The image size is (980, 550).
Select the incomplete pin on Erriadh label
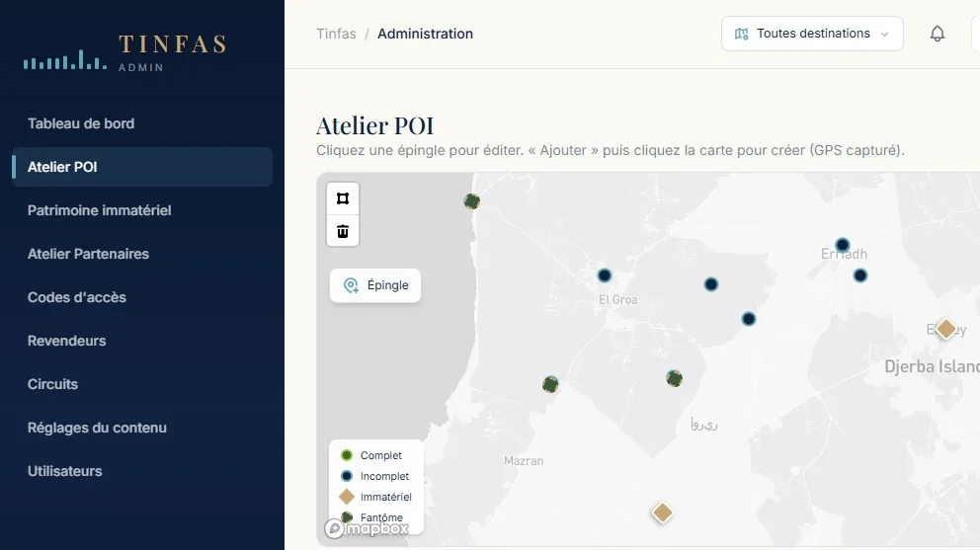pyautogui.click(x=843, y=244)
